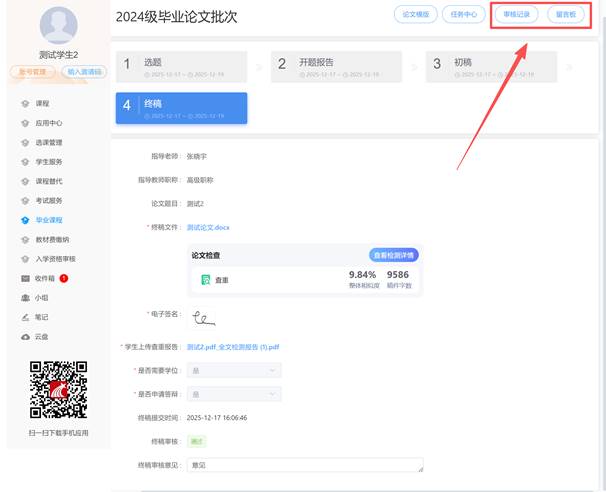The image size is (606, 492).
Task: Open the 留言板 message board button
Action: point(565,15)
